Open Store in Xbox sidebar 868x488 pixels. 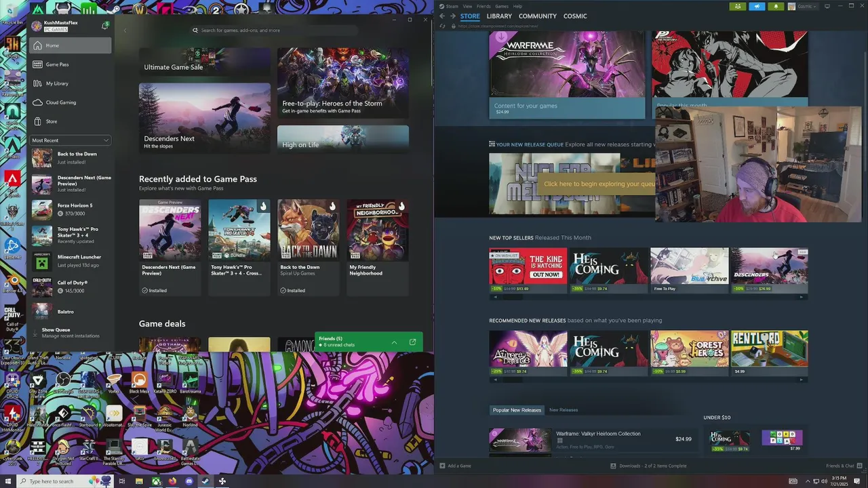pyautogui.click(x=70, y=121)
